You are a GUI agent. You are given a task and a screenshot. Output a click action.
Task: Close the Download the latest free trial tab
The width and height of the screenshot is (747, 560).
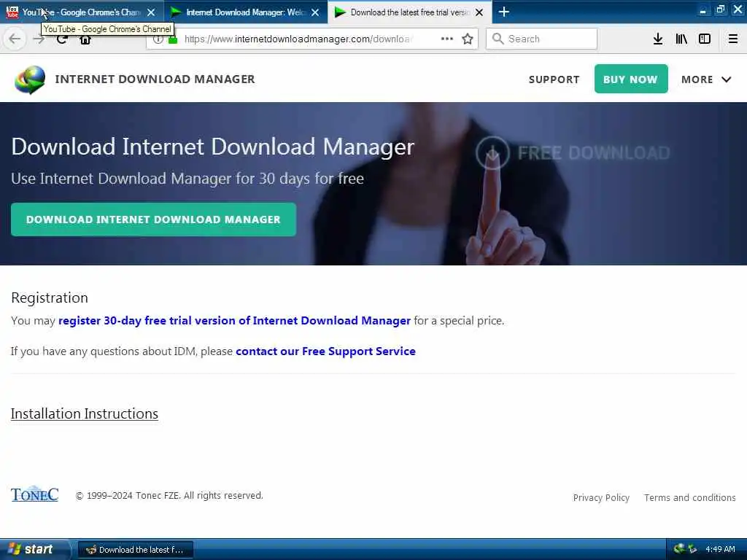[x=479, y=12]
